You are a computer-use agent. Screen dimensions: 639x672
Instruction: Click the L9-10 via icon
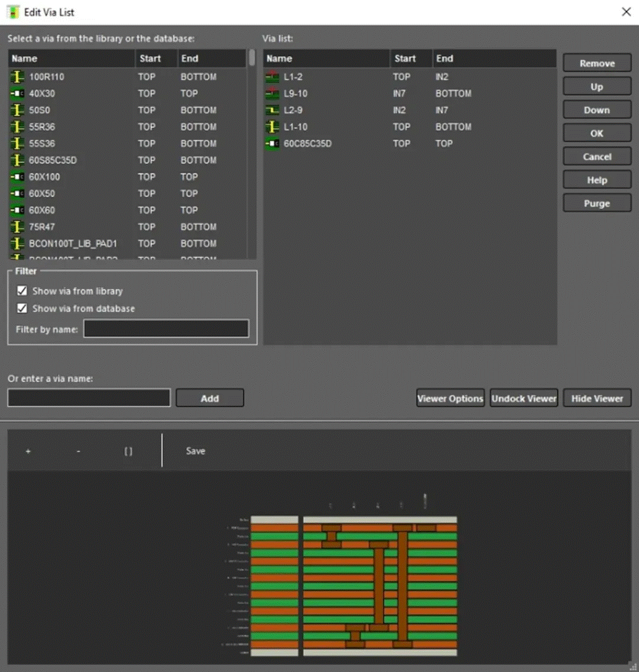point(273,94)
